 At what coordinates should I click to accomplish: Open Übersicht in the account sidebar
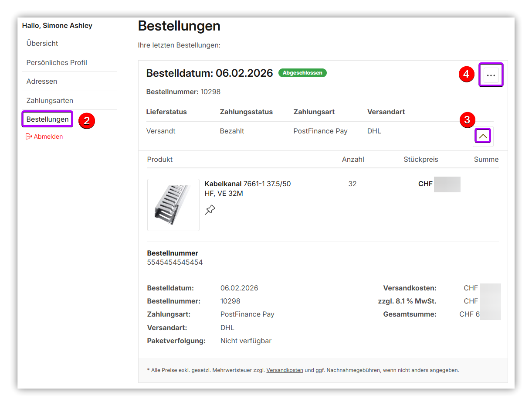(x=42, y=44)
